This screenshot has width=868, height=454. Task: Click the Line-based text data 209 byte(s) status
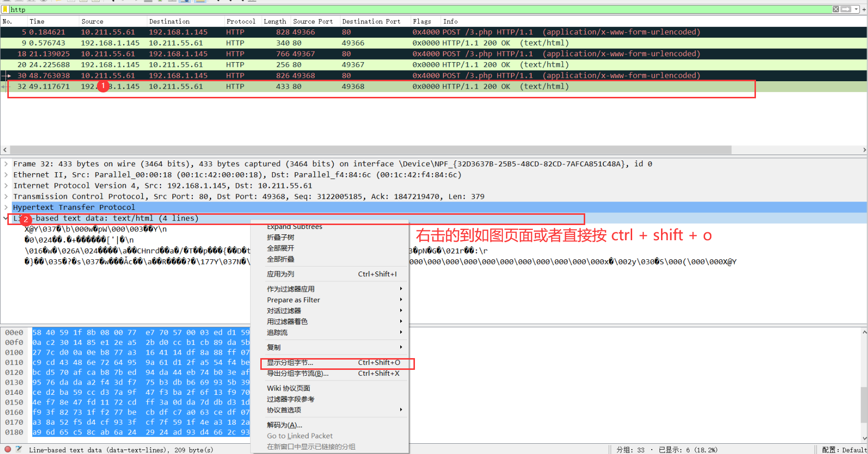(121, 450)
